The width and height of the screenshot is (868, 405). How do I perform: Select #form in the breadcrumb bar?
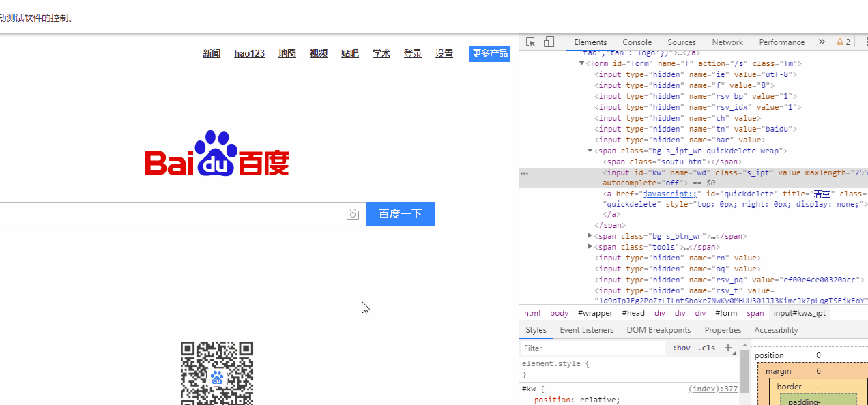pos(726,313)
